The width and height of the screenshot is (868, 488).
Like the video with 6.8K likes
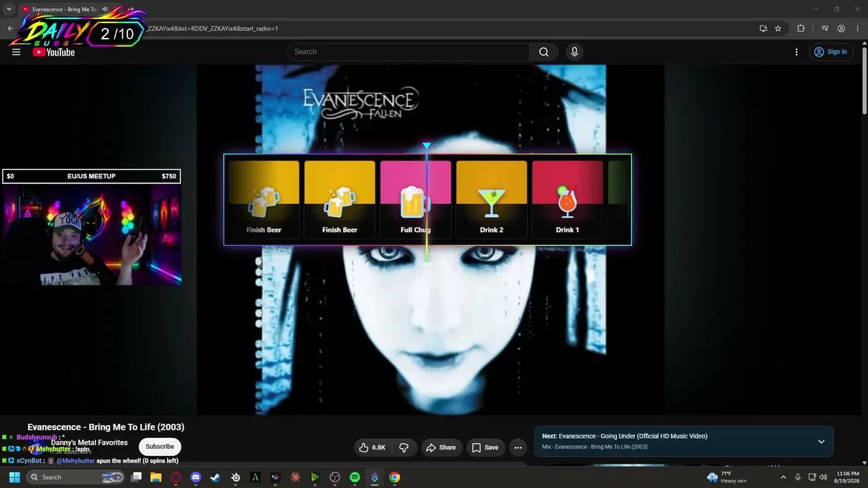click(x=372, y=447)
